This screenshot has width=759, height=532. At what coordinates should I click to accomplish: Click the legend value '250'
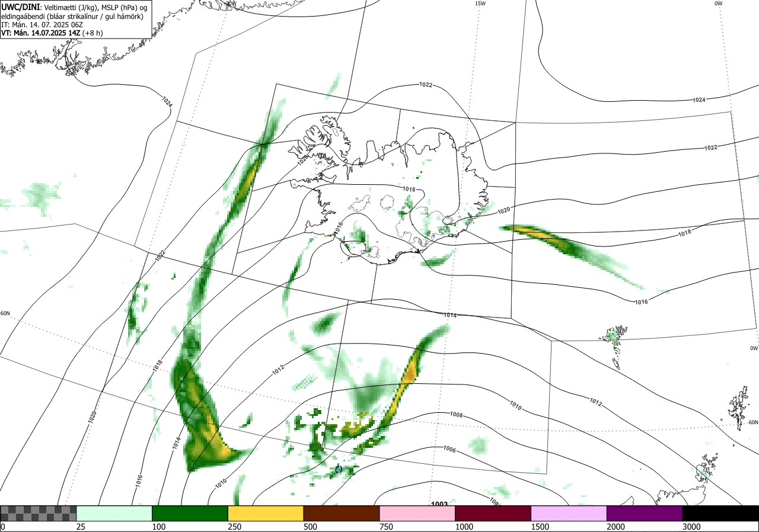pos(234,527)
